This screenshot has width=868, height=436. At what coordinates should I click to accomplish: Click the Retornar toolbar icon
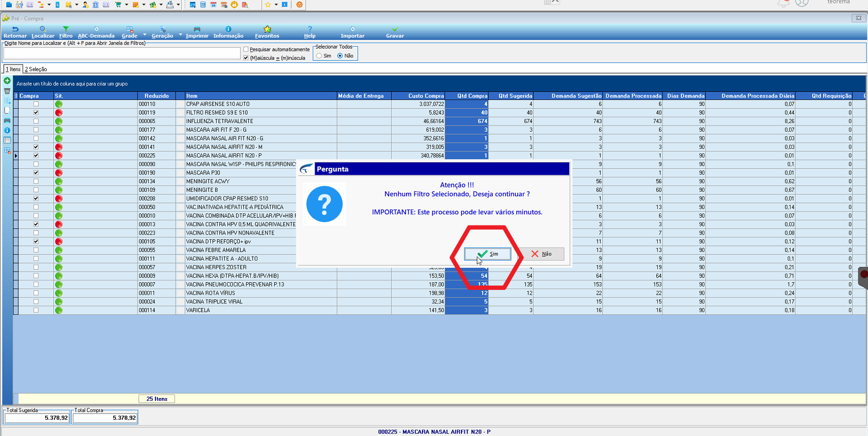[x=15, y=32]
